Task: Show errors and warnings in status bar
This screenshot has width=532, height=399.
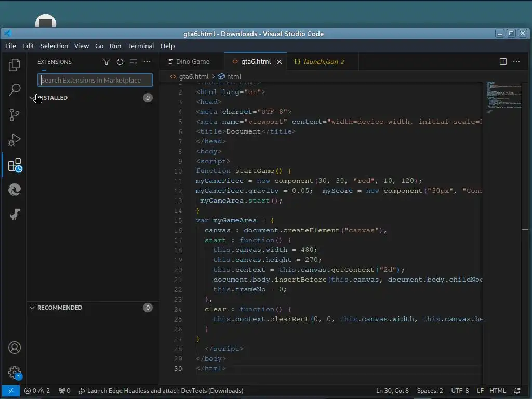Action: (x=37, y=391)
